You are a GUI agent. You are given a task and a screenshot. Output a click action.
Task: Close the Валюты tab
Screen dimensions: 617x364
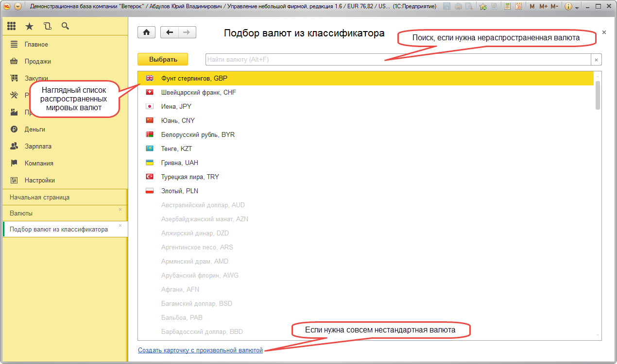(120, 210)
